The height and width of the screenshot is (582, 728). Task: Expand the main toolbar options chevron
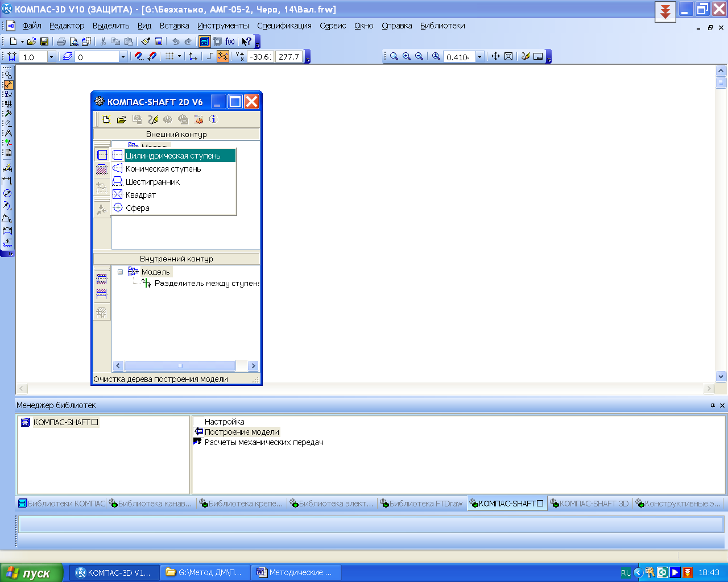(258, 41)
